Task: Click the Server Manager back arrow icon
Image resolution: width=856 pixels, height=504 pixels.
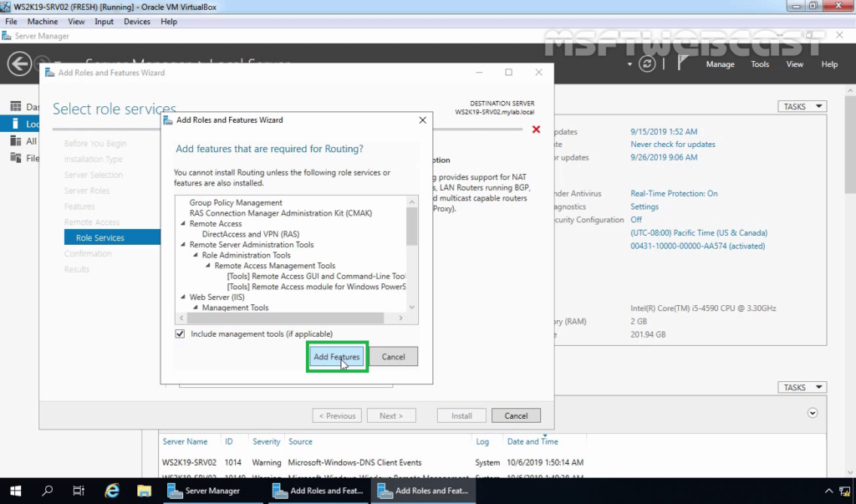Action: pyautogui.click(x=19, y=64)
